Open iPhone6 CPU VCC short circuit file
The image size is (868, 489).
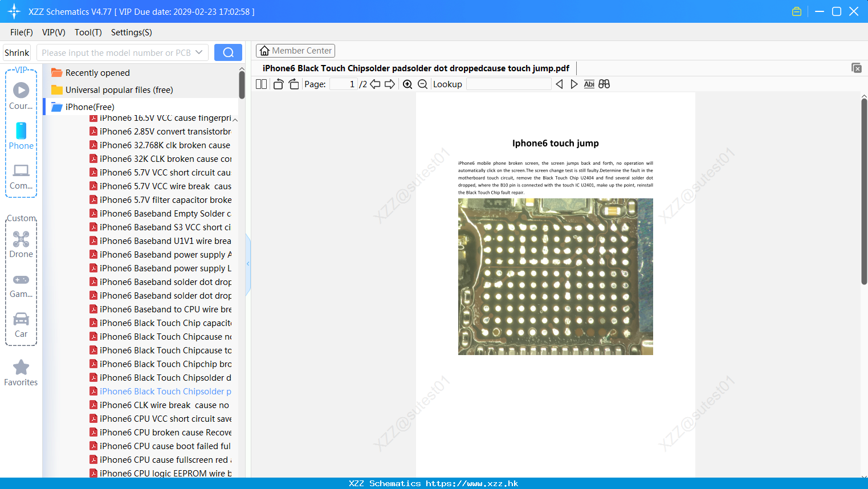coord(160,419)
